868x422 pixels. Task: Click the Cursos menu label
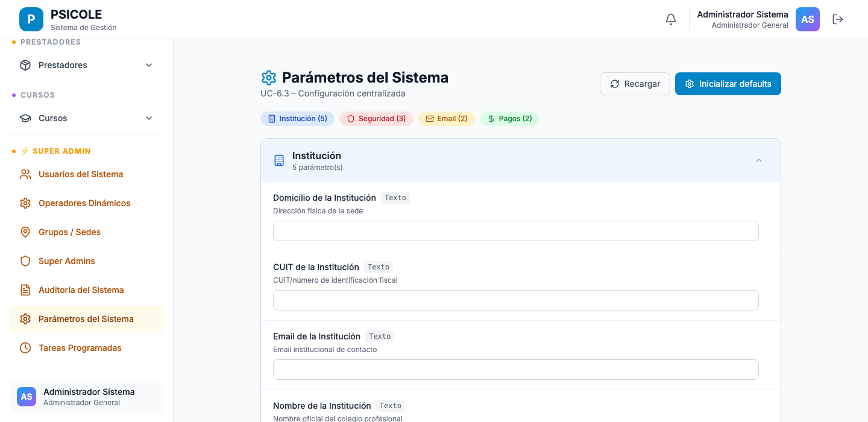(53, 118)
